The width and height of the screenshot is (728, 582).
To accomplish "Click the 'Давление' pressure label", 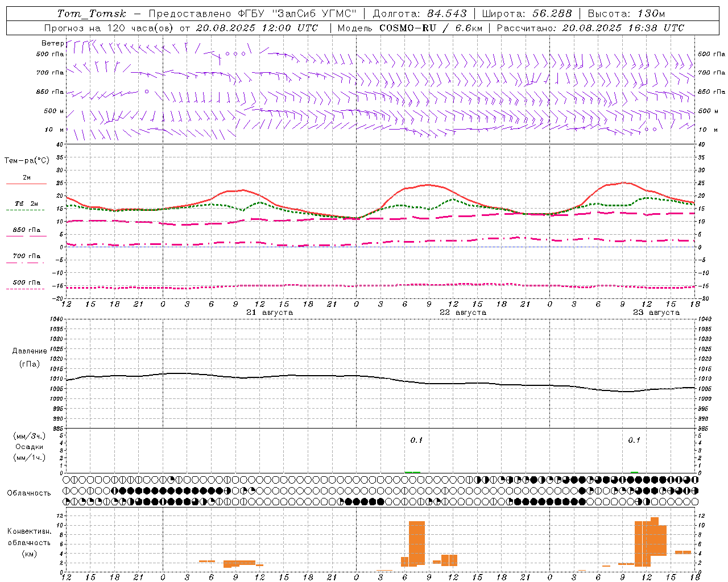I will 30,351.
